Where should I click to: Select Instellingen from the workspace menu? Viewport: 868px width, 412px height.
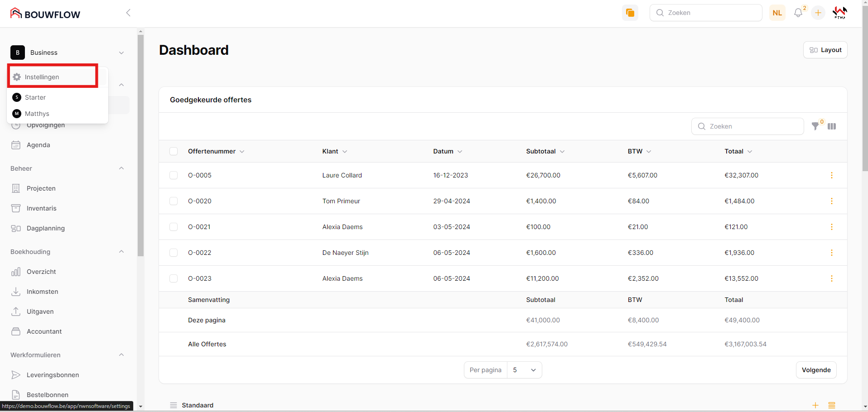42,77
